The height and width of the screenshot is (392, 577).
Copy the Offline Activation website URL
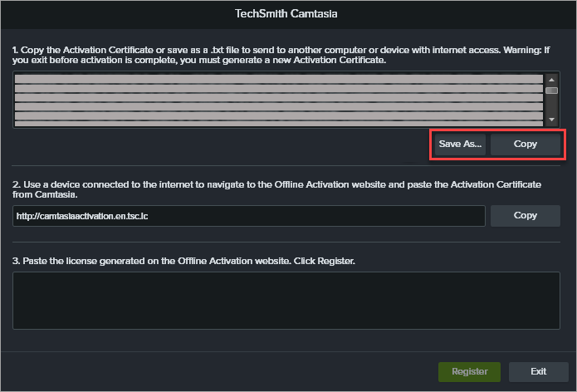pos(525,215)
